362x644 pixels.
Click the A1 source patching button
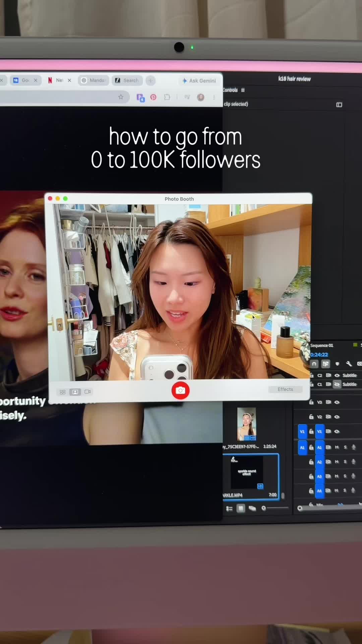point(302,447)
